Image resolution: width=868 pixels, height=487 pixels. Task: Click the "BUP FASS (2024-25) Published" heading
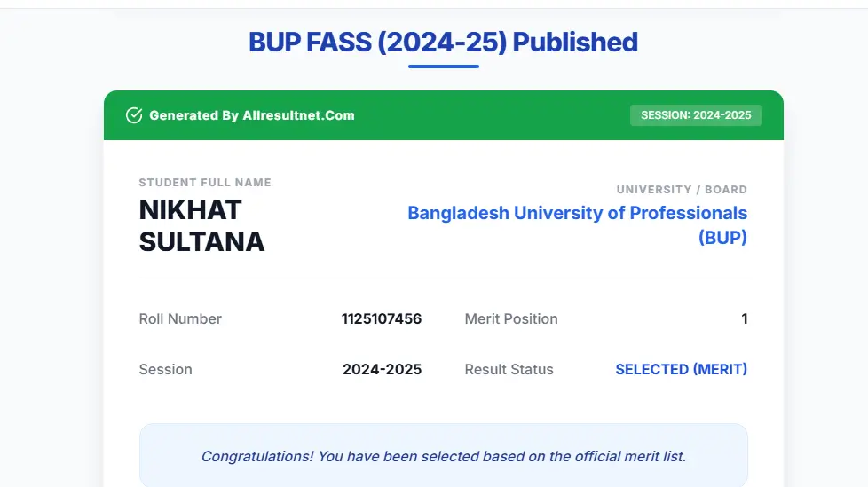click(x=443, y=43)
